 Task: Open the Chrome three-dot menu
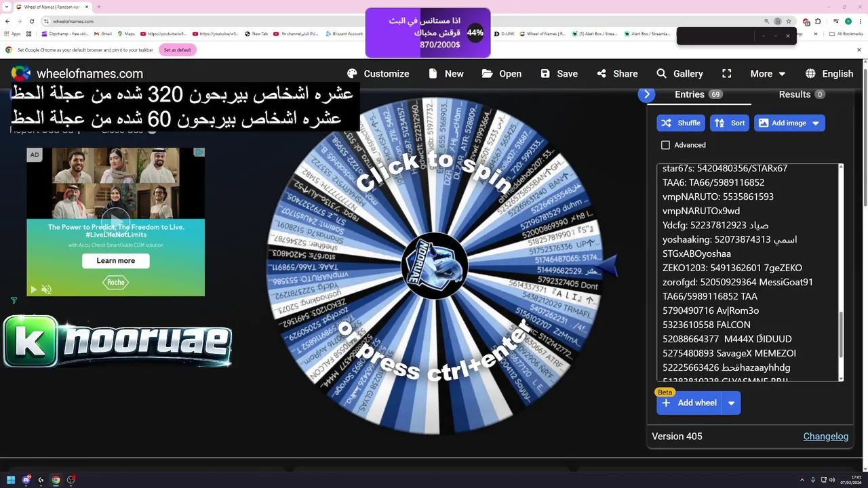click(x=860, y=21)
